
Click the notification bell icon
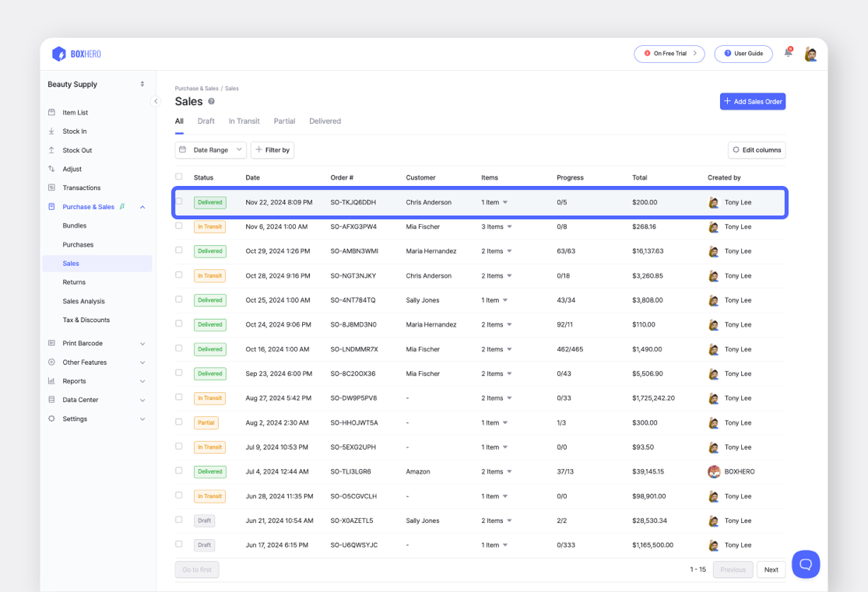[787, 53]
